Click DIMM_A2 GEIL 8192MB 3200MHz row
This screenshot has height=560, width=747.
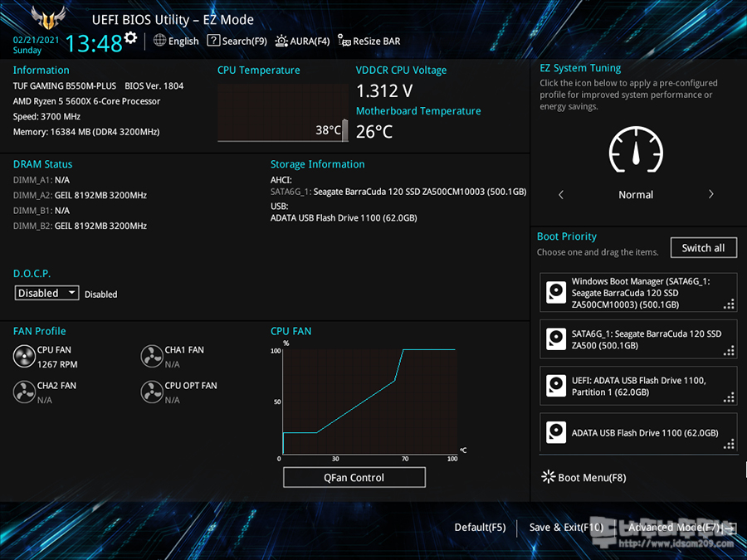pos(80,195)
